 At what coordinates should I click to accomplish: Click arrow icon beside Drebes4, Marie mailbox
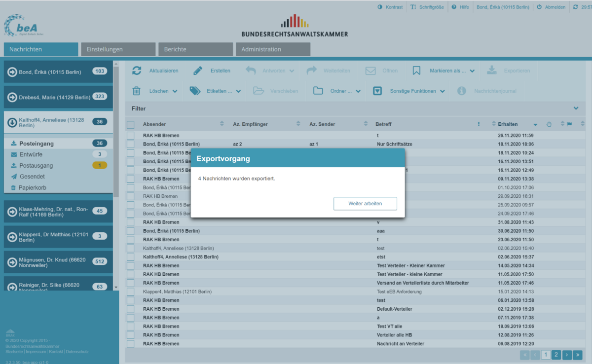pos(12,97)
